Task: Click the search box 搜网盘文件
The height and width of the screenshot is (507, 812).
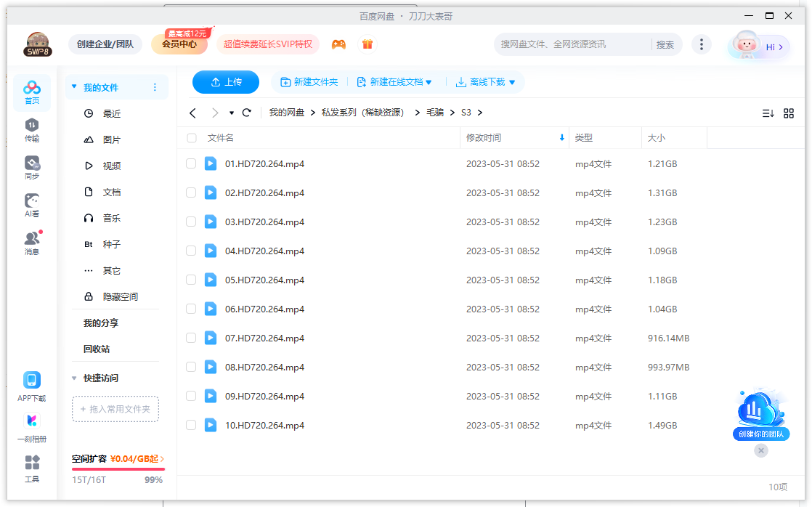Action: point(572,44)
